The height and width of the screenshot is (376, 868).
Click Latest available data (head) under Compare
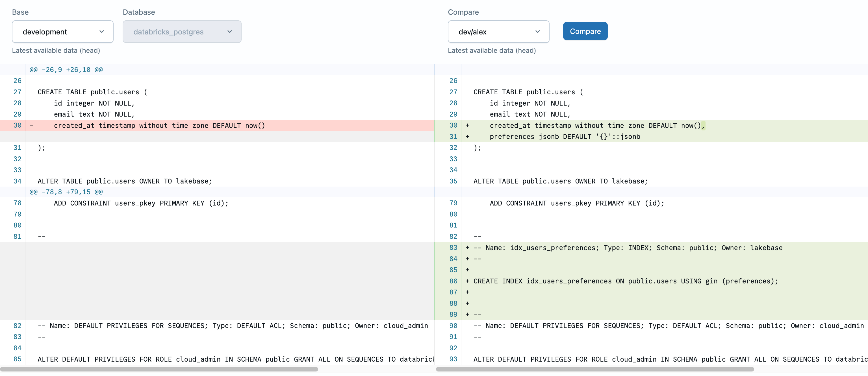click(x=492, y=51)
